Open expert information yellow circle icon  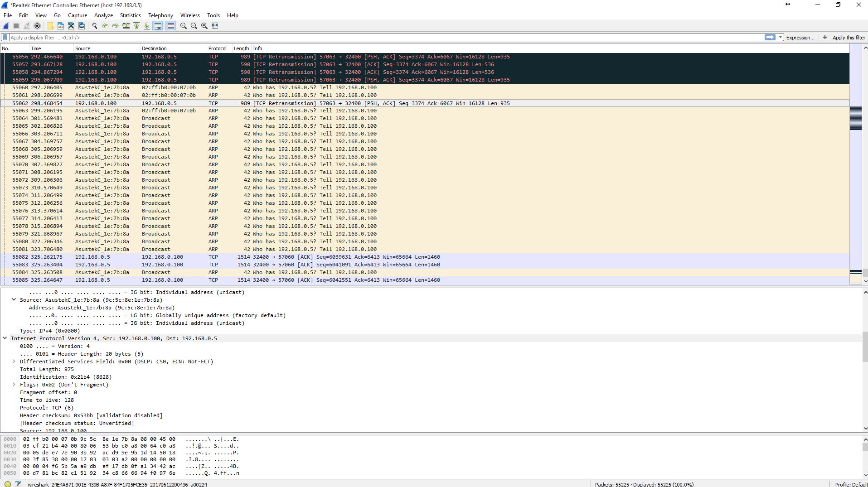pyautogui.click(x=8, y=484)
